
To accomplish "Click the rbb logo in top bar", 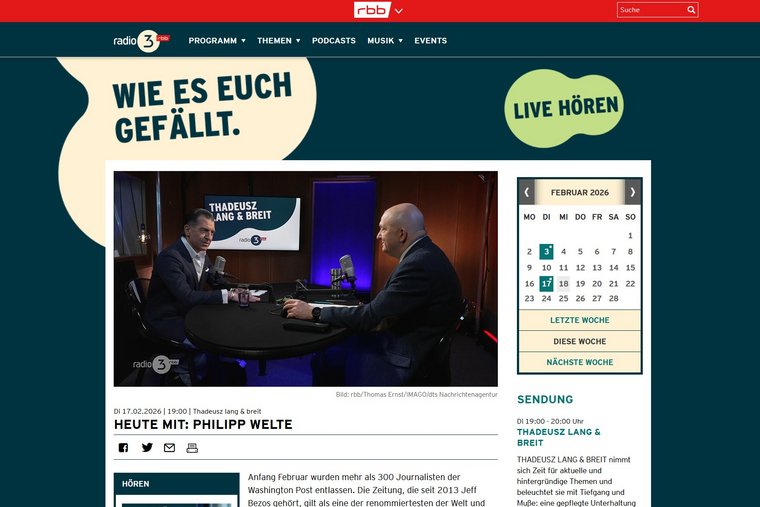I will click(372, 10).
